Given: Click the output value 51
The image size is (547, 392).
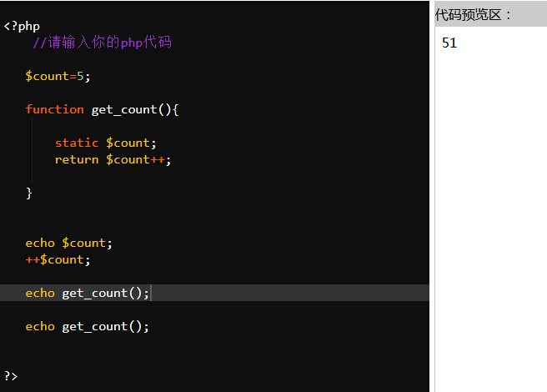Looking at the screenshot, I should (x=449, y=43).
